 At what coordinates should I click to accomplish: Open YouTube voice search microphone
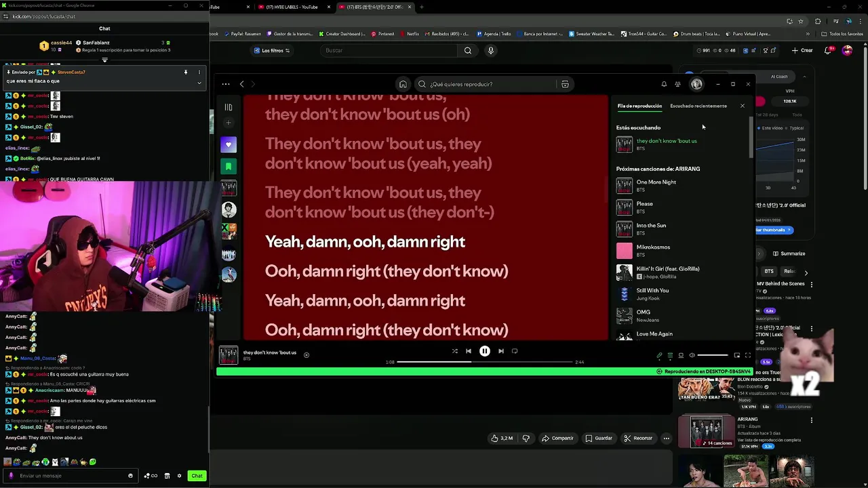(491, 50)
